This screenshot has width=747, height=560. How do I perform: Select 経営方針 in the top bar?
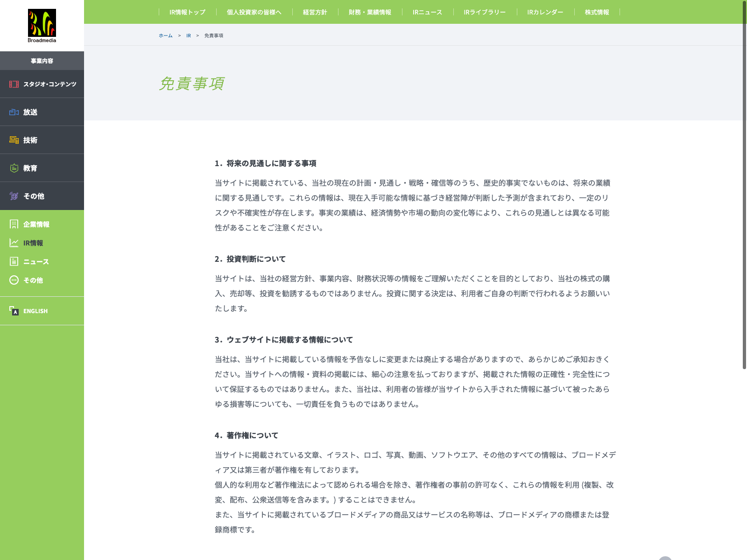click(315, 12)
